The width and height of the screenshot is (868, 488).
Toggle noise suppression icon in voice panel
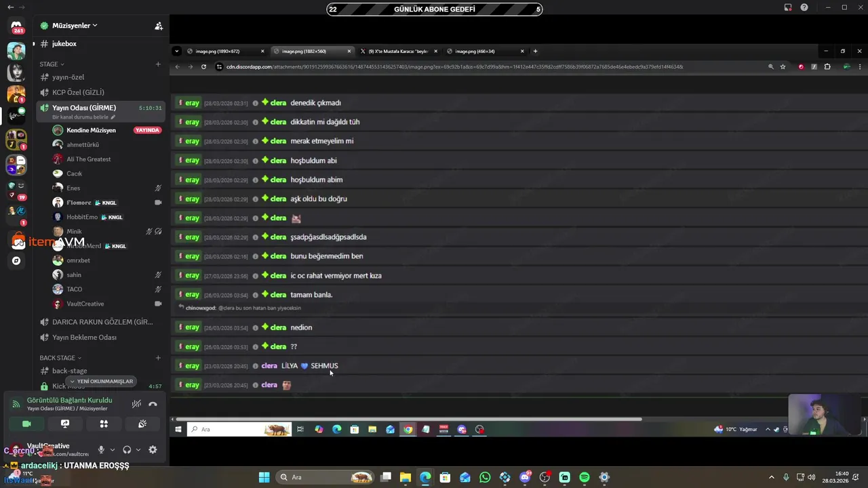point(136,404)
